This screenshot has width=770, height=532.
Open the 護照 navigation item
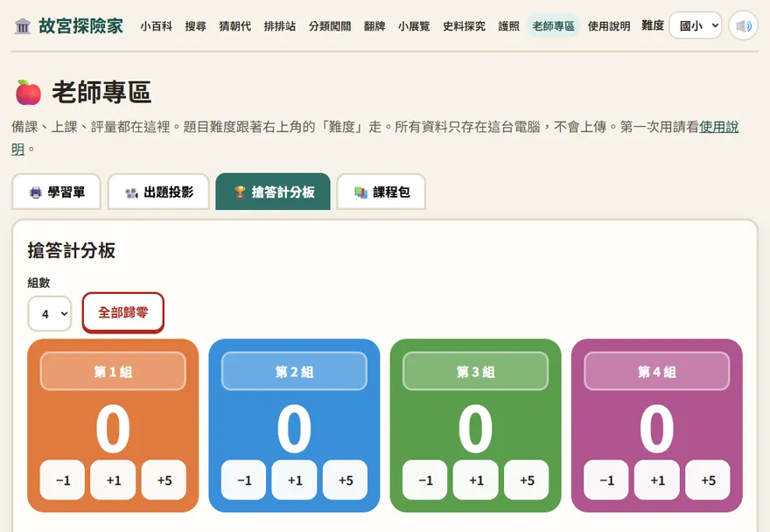(508, 26)
